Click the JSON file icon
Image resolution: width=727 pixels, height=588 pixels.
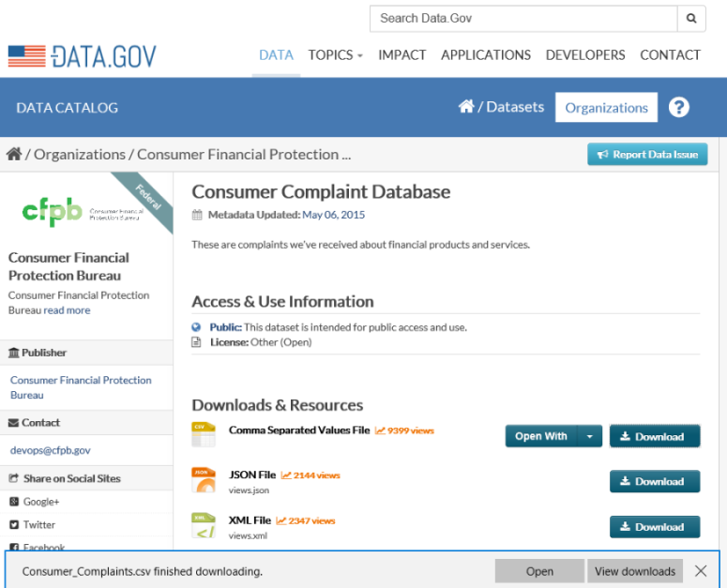pos(204,480)
